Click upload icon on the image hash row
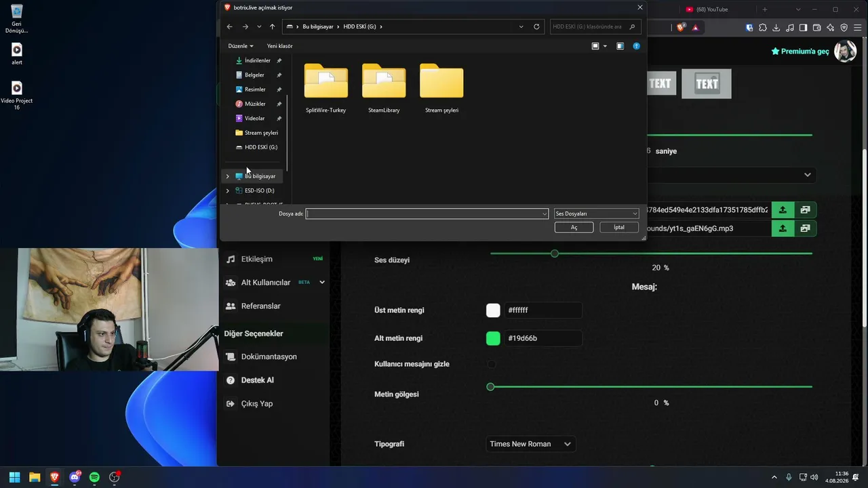The width and height of the screenshot is (868, 488). click(783, 210)
